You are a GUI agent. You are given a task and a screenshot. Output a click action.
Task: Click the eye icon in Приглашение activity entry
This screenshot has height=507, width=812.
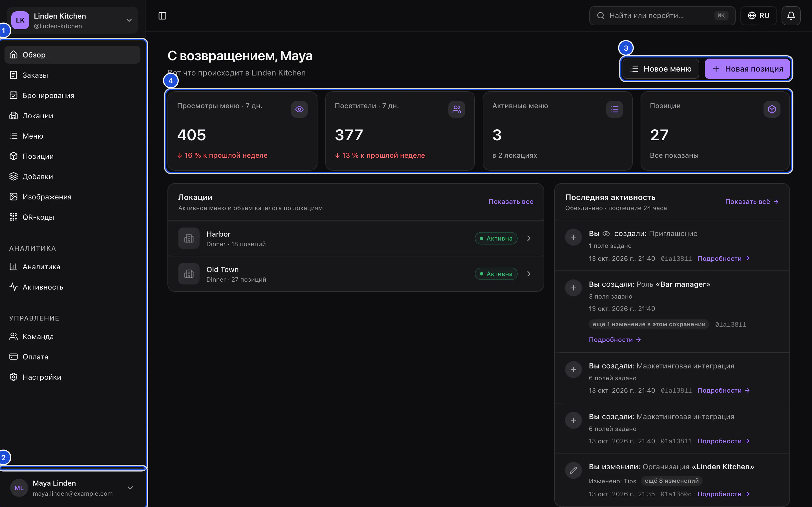click(x=606, y=234)
